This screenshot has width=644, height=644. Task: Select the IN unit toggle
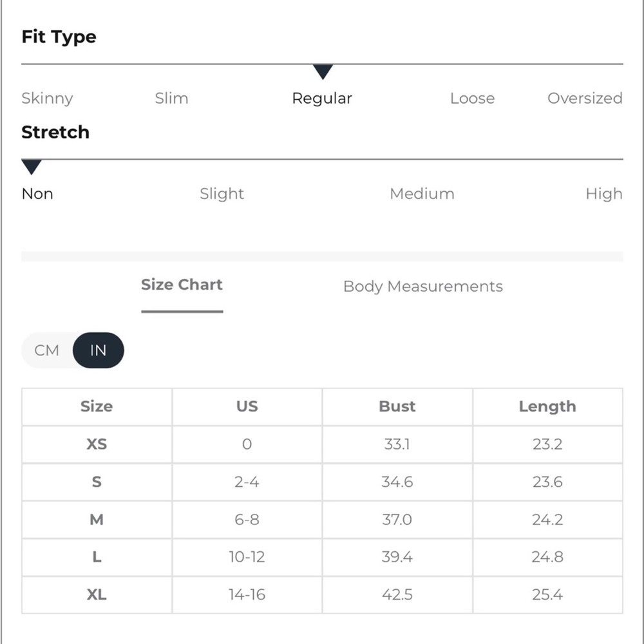(x=98, y=350)
